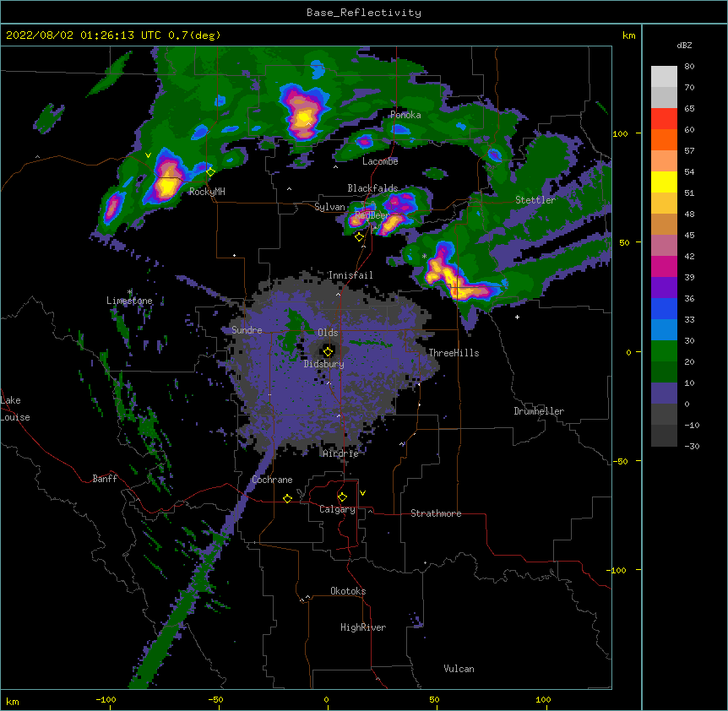This screenshot has width=728, height=711.
Task: Click the asterisk marker above Limestone label
Action: click(130, 292)
